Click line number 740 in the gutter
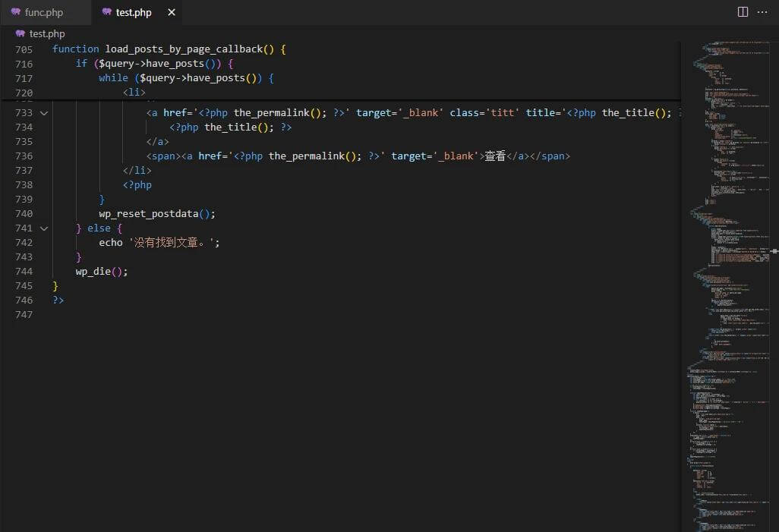 click(x=24, y=213)
